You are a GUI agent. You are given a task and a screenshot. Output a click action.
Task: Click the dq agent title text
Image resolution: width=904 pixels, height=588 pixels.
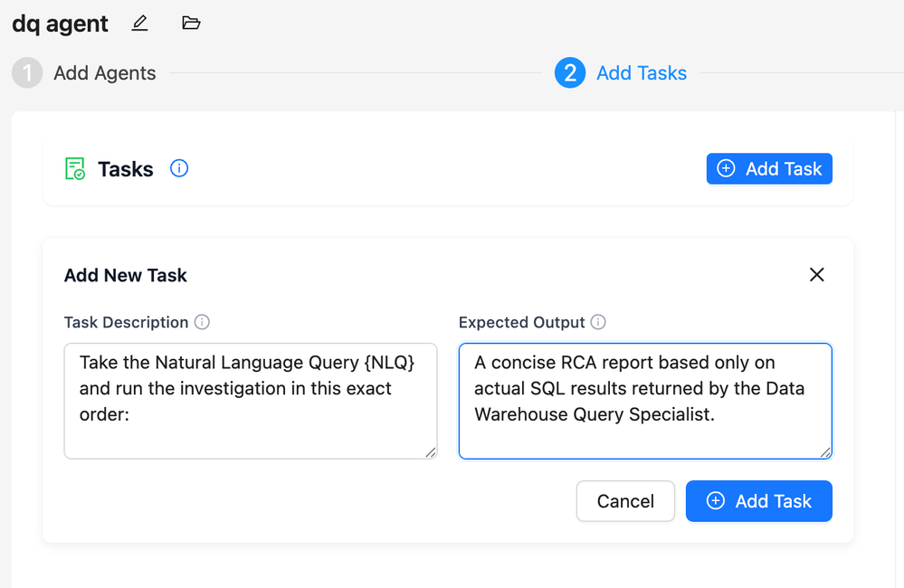60,24
